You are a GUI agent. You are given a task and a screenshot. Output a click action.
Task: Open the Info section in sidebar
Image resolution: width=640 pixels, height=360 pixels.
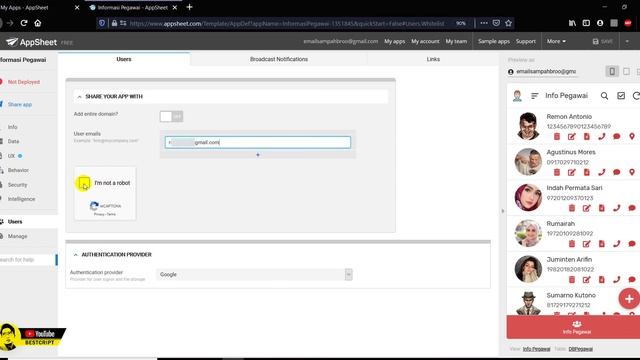(x=12, y=127)
